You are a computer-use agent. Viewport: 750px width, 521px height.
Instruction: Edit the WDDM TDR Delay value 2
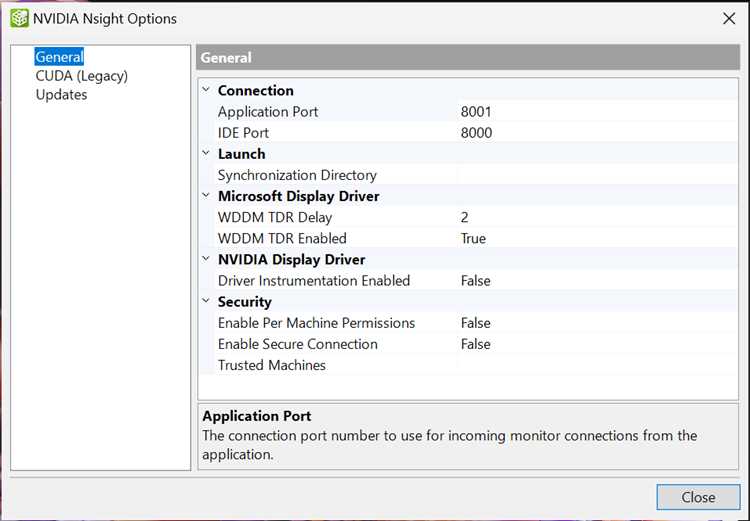[597, 217]
